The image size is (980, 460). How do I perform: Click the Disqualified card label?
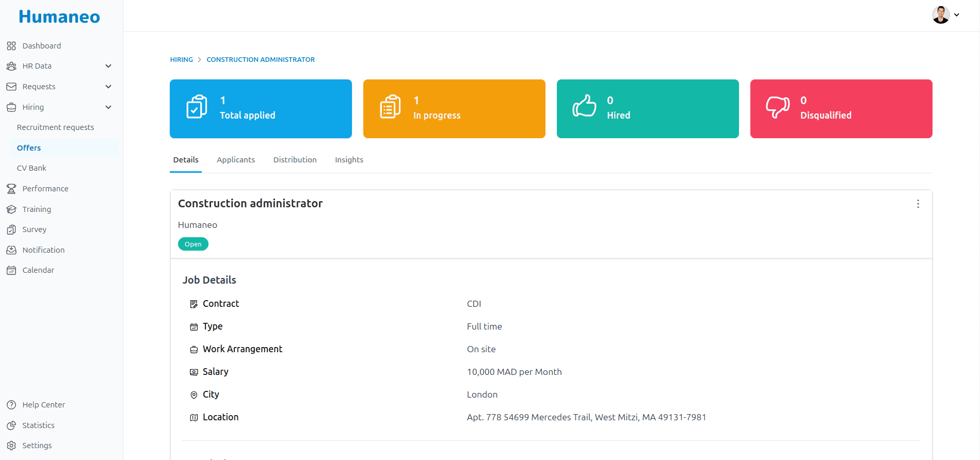[826, 116]
